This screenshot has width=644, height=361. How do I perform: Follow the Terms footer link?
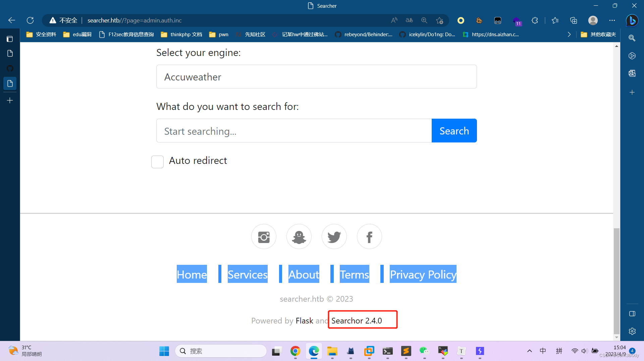355,274
